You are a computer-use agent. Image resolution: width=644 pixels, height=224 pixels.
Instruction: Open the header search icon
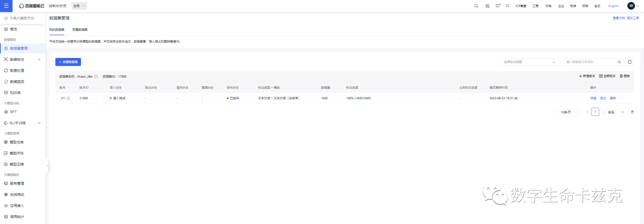click(476, 6)
